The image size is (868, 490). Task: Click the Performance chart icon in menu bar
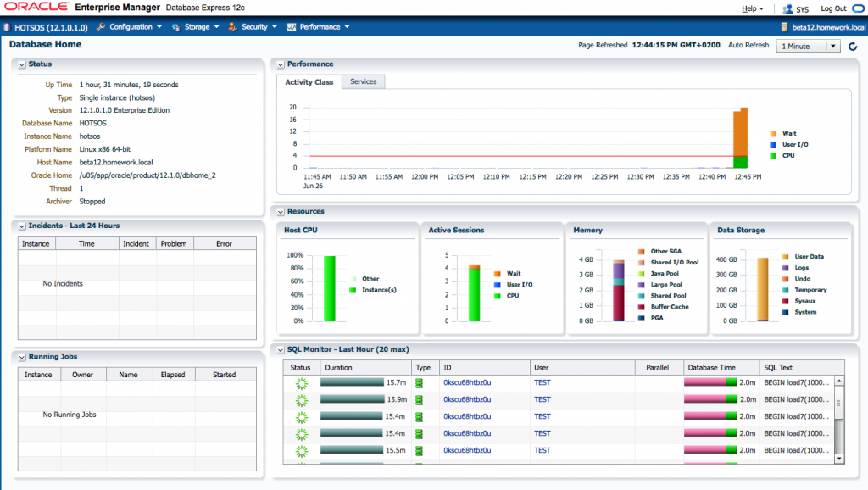click(x=291, y=27)
